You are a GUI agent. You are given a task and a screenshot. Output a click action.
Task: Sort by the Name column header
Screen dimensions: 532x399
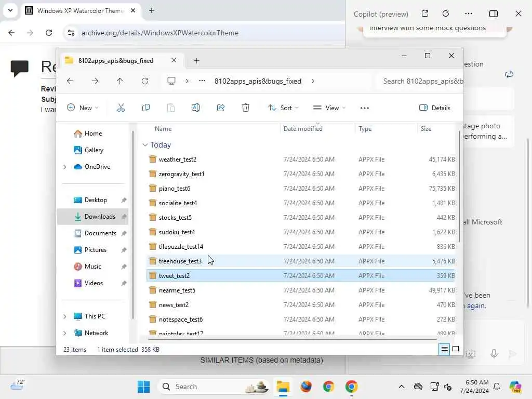click(x=163, y=129)
